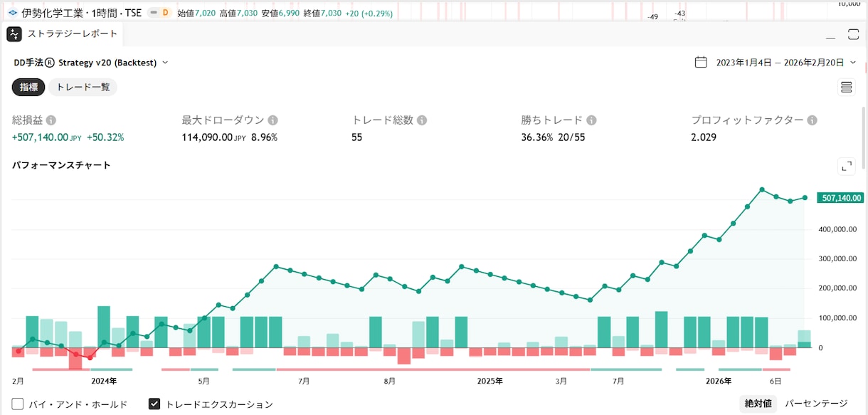
Task: Maximize the strategy report panel
Action: click(x=854, y=34)
